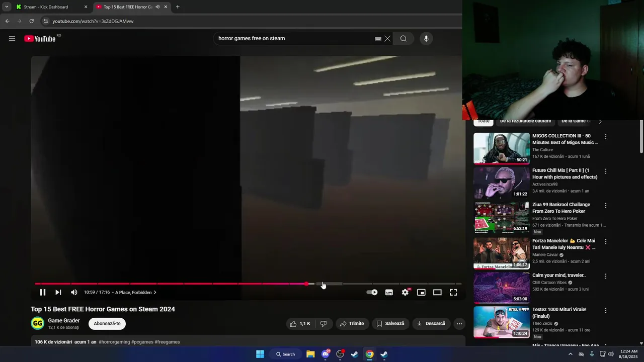Show hidden system tray icons
Image resolution: width=644 pixels, height=362 pixels.
click(x=570, y=354)
